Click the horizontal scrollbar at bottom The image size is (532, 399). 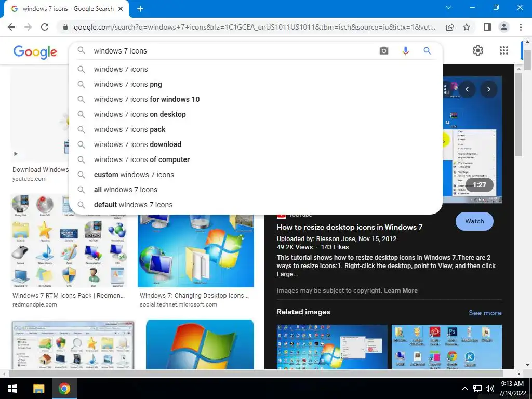(255, 374)
